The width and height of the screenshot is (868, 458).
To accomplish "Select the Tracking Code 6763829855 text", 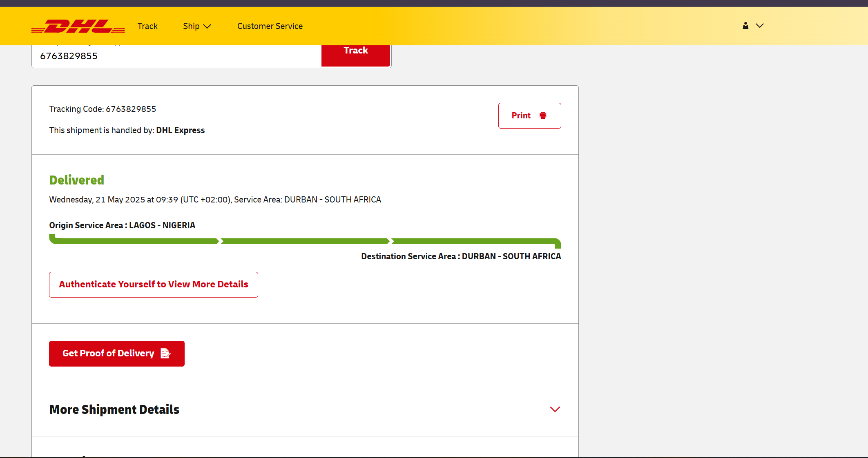I will 103,109.
